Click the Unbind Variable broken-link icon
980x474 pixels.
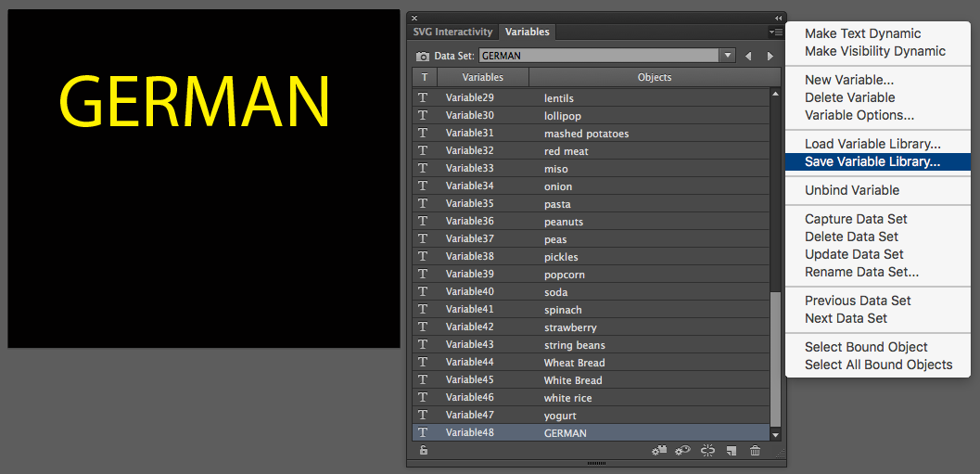coord(707,450)
